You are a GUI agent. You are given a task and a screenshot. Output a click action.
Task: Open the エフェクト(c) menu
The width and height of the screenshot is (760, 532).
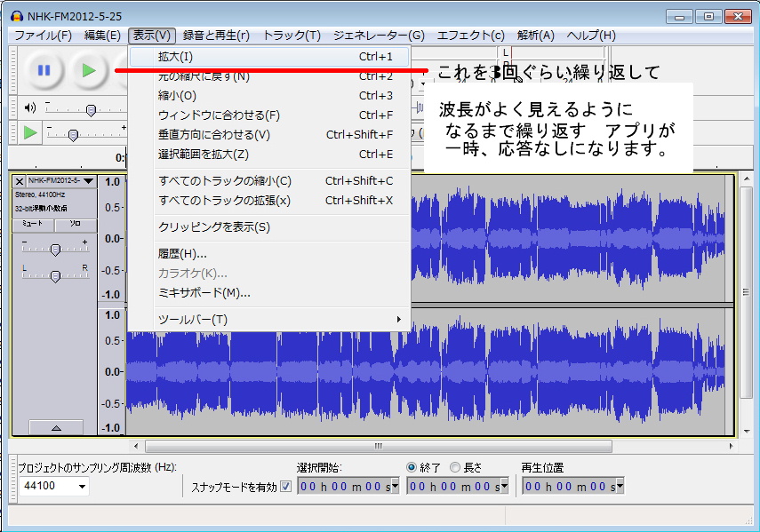[471, 36]
